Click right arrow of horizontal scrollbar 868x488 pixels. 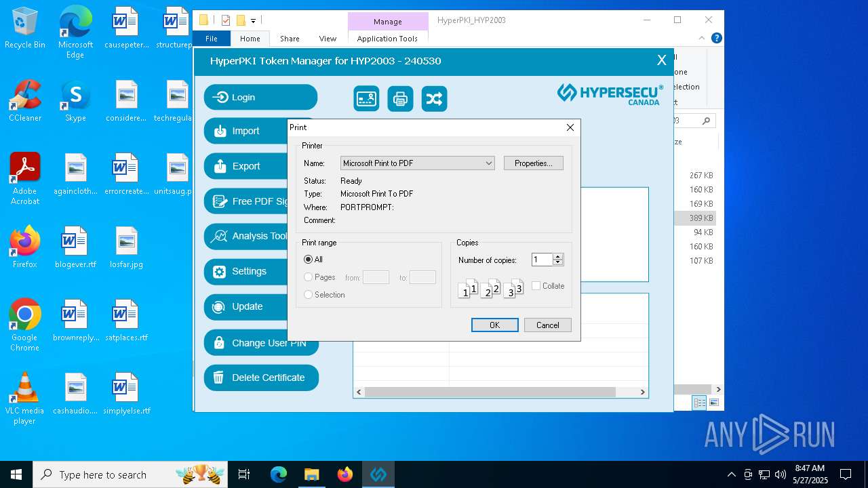[x=642, y=392]
